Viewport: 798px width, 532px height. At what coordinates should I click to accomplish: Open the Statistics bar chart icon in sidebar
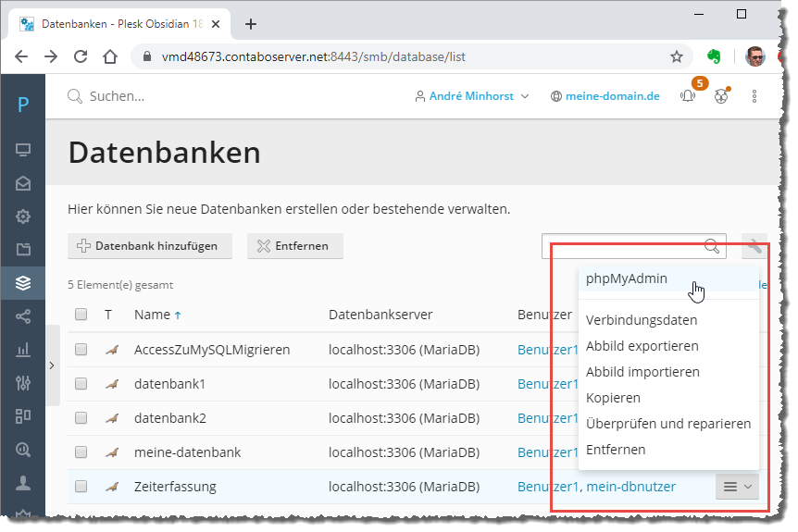tap(23, 350)
